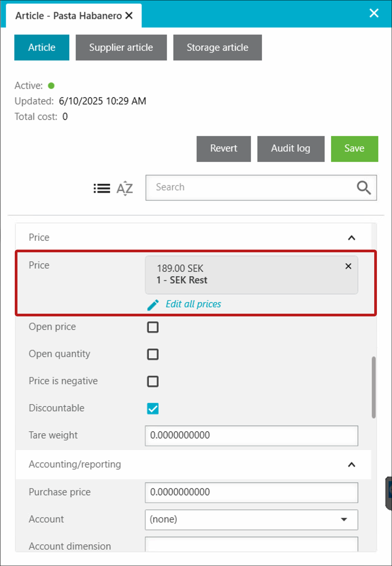Viewport: 392px width, 566px height.
Task: Click the green Save button
Action: click(x=354, y=149)
